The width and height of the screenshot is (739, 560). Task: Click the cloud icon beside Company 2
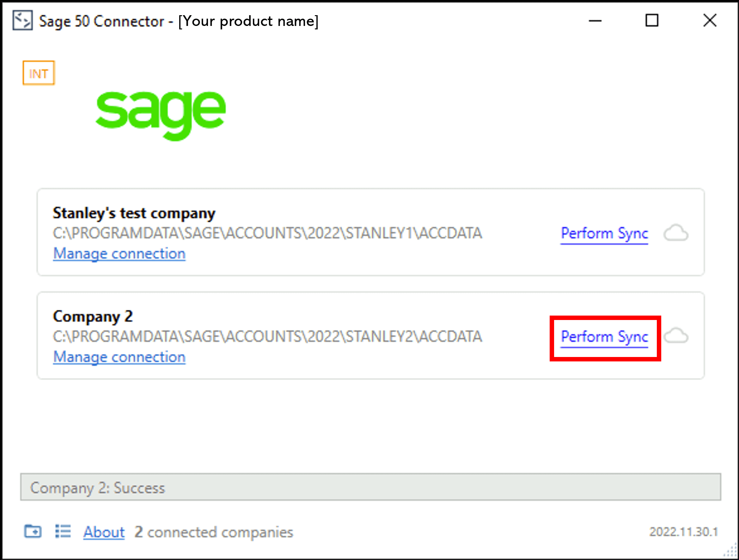click(x=675, y=336)
